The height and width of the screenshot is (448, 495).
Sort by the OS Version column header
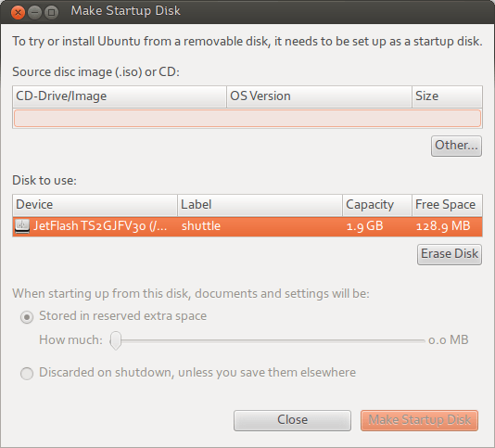(x=319, y=96)
